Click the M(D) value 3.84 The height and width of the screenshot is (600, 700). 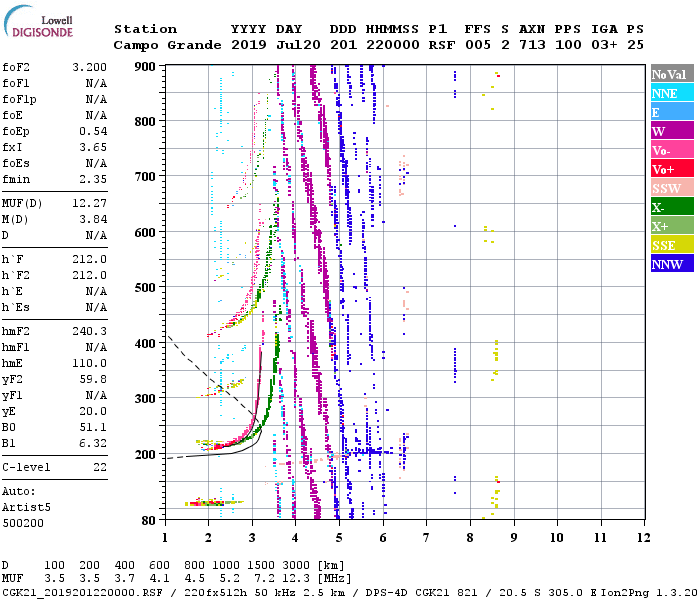(93, 219)
